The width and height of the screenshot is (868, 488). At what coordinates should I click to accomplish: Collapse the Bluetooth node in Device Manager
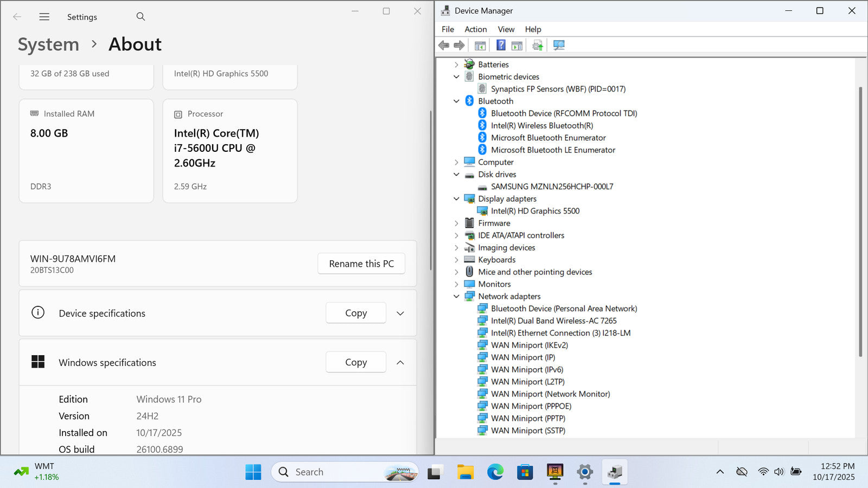coord(456,101)
